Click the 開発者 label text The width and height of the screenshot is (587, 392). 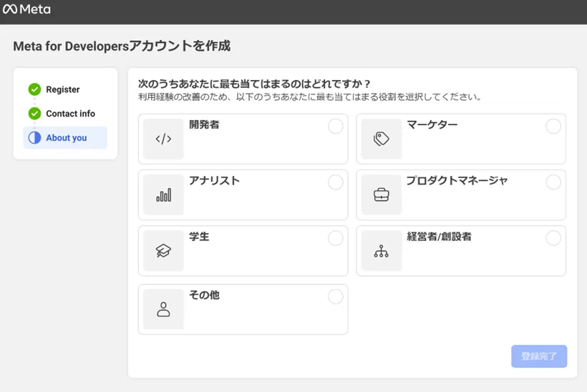click(x=204, y=124)
